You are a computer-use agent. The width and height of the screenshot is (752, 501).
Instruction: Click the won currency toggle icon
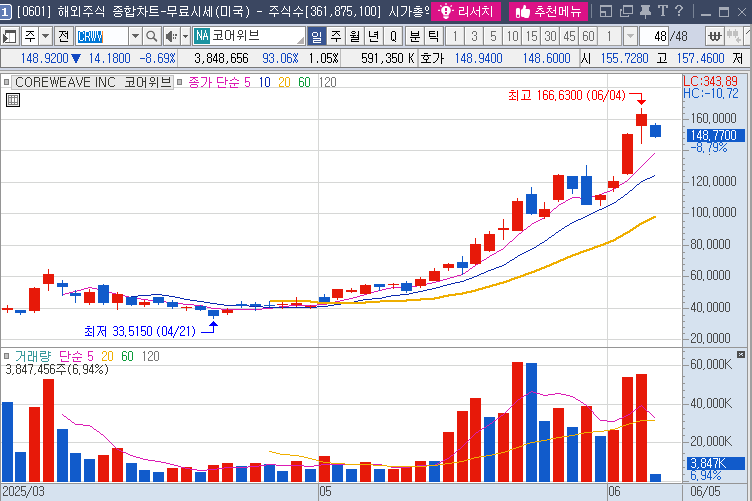(715, 36)
